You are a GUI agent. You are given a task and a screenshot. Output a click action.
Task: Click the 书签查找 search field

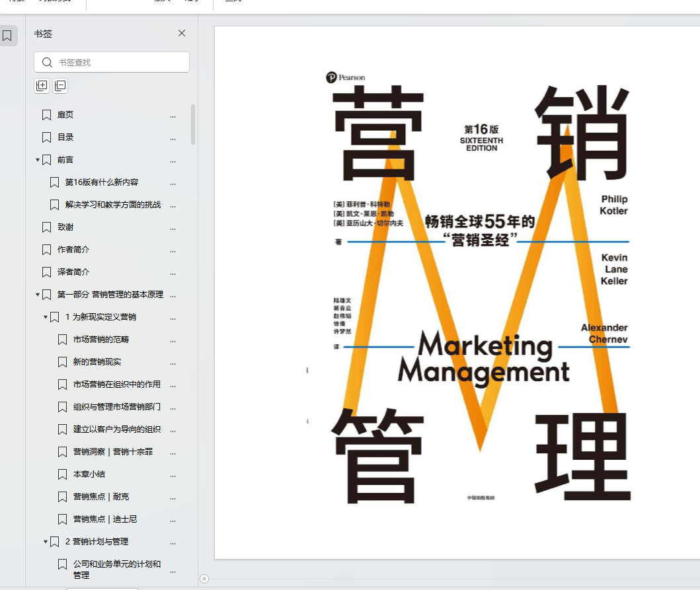[x=112, y=62]
